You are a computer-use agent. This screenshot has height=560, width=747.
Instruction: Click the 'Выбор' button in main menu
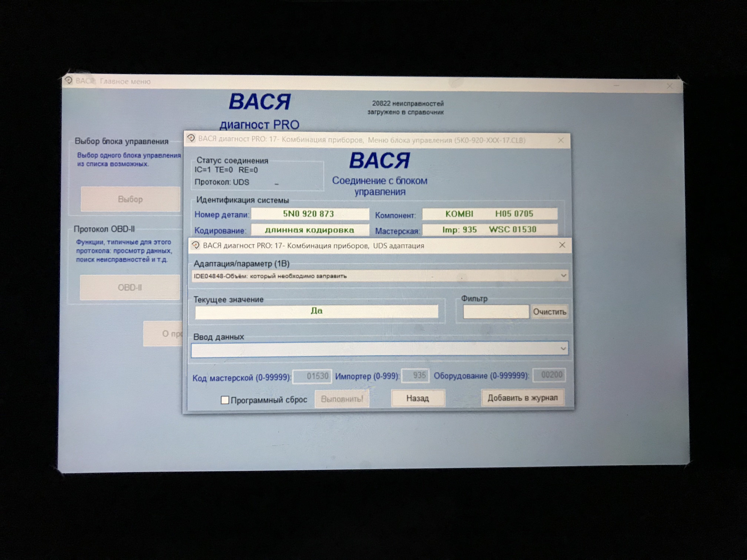tap(130, 199)
